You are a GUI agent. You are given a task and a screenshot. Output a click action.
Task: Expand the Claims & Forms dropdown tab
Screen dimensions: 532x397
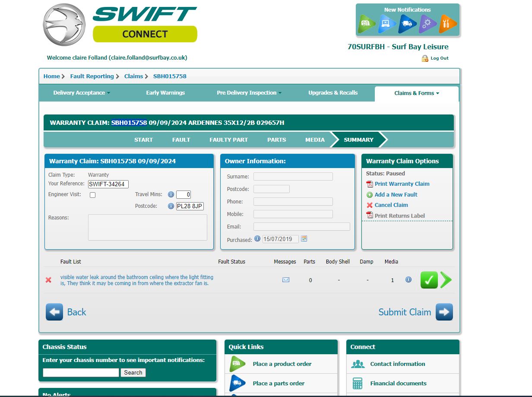417,93
